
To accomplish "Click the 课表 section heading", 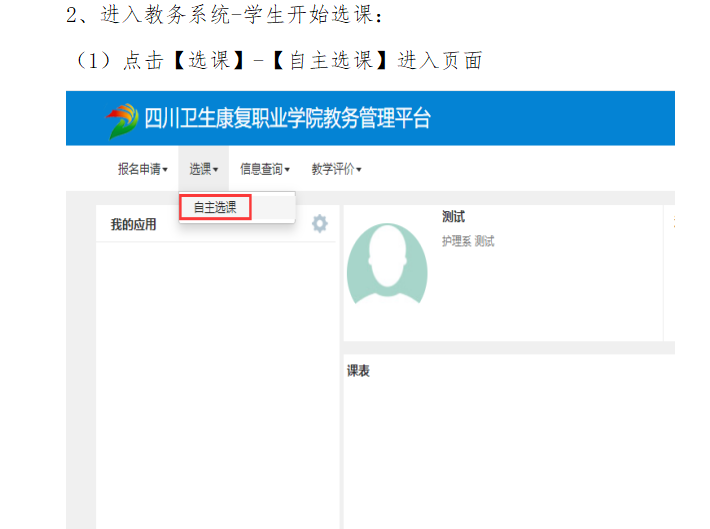I will (x=358, y=371).
